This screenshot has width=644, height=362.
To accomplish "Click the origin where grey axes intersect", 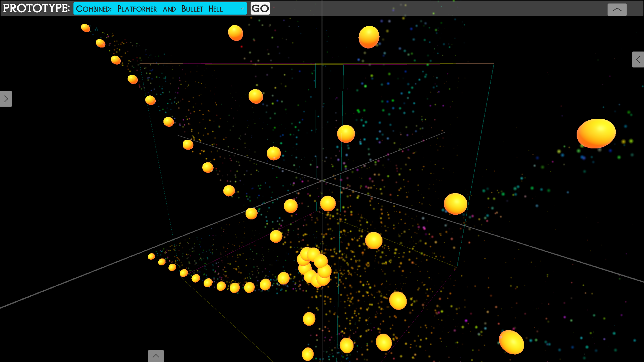I will [x=322, y=180].
